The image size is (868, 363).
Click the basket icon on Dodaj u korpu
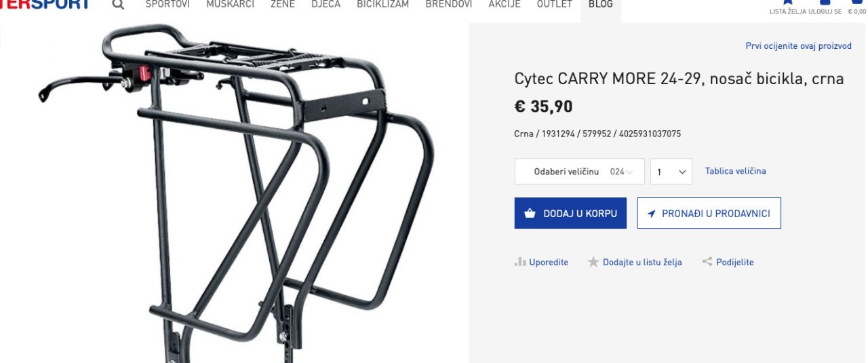pos(530,214)
